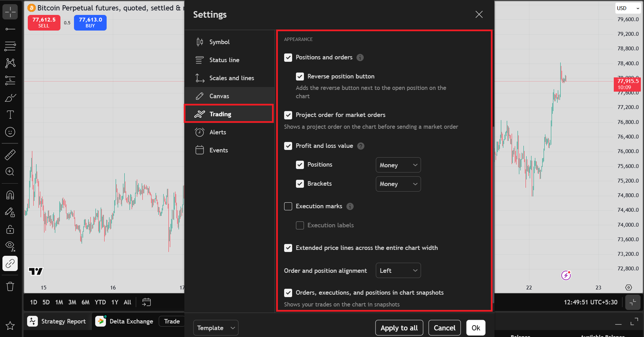Click the Apply to all button
Screen dimensions: 644x337
coord(399,328)
